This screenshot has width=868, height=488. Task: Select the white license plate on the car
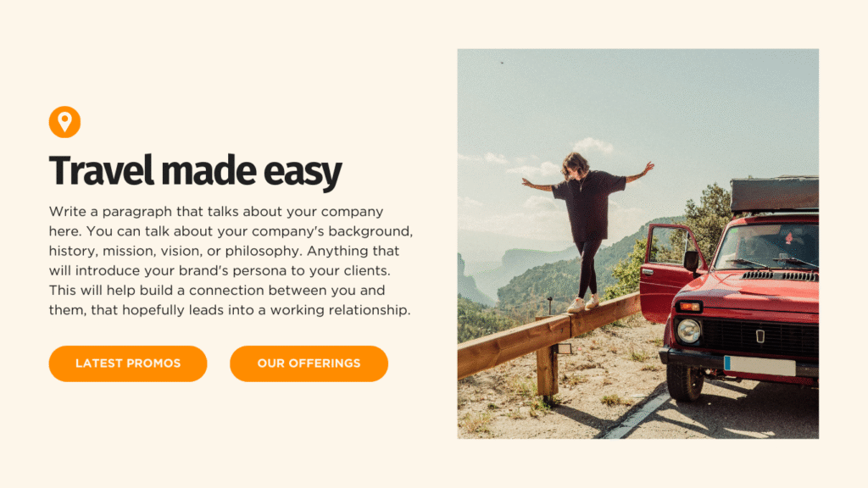click(x=759, y=366)
